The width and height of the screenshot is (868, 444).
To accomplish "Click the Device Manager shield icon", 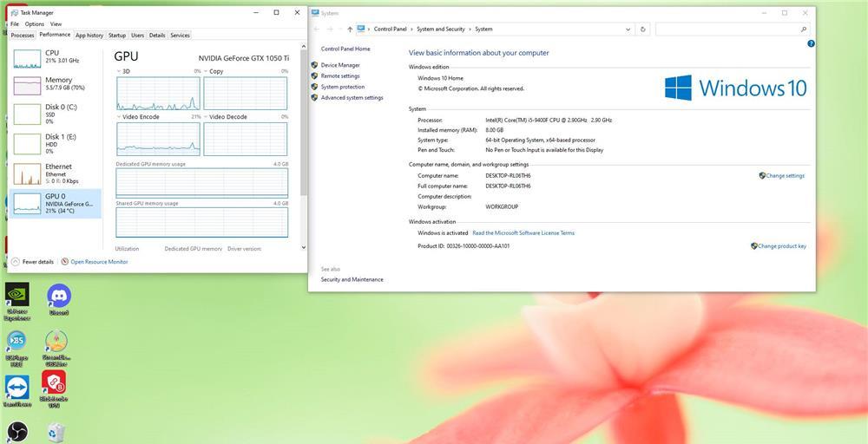I will pyautogui.click(x=314, y=65).
